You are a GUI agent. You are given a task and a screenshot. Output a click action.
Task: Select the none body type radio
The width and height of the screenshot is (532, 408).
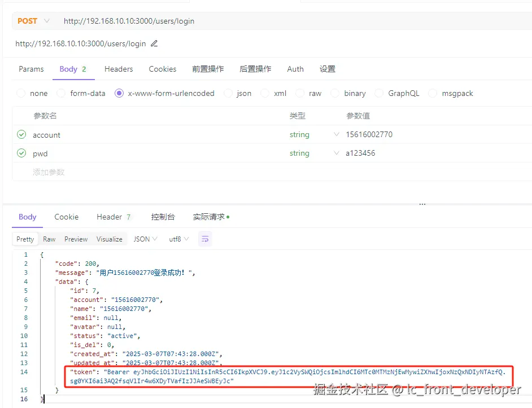21,93
